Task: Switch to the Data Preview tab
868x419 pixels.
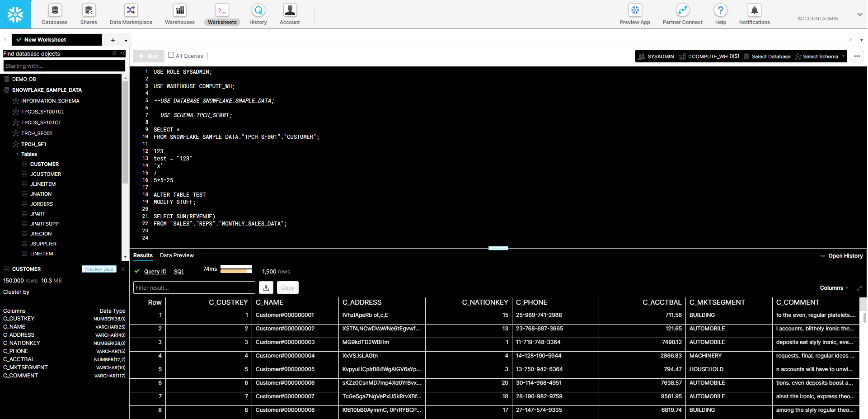Action: click(x=177, y=255)
